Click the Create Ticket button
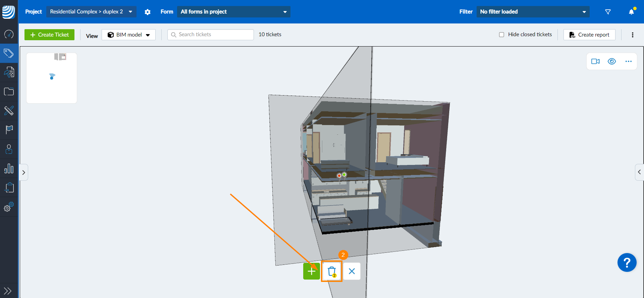 tap(49, 35)
